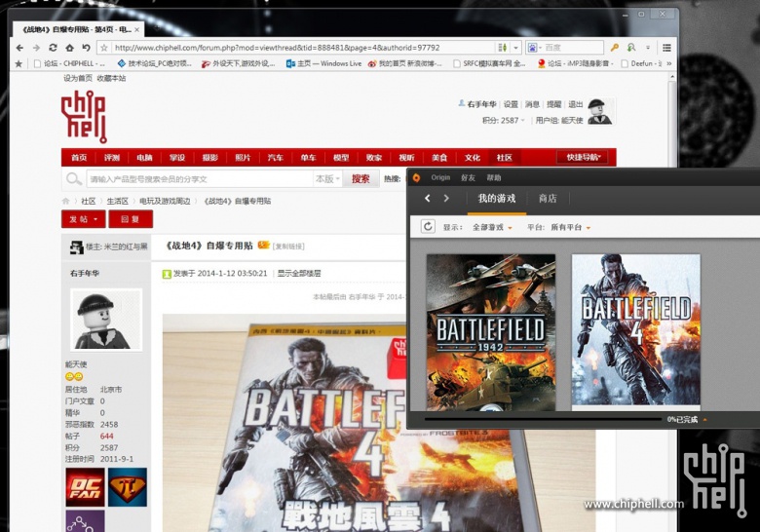The image size is (760, 532).
Task: Refresh the Origin game library
Action: 428,226
